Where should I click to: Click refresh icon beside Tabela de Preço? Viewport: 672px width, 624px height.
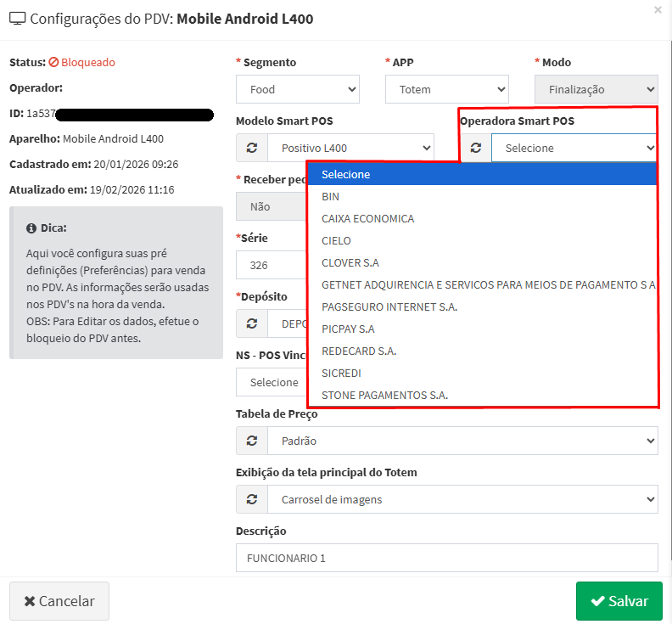pyautogui.click(x=252, y=441)
